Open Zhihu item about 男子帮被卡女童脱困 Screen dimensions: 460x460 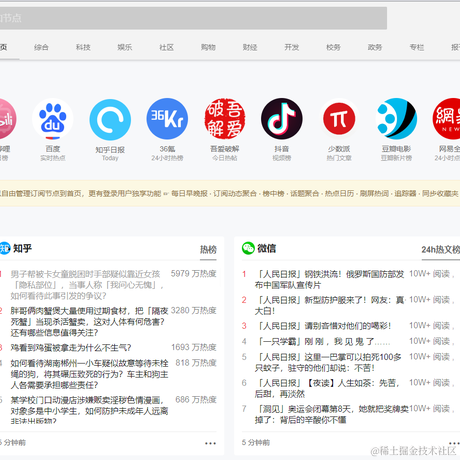pos(87,285)
